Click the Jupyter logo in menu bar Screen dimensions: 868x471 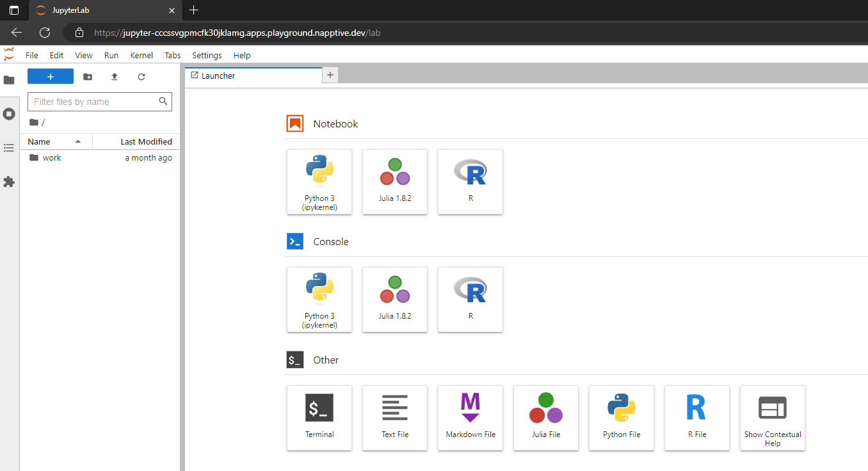pyautogui.click(x=9, y=54)
